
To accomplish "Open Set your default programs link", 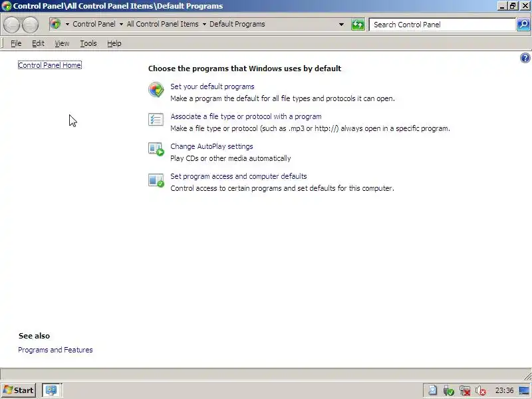I will [212, 86].
